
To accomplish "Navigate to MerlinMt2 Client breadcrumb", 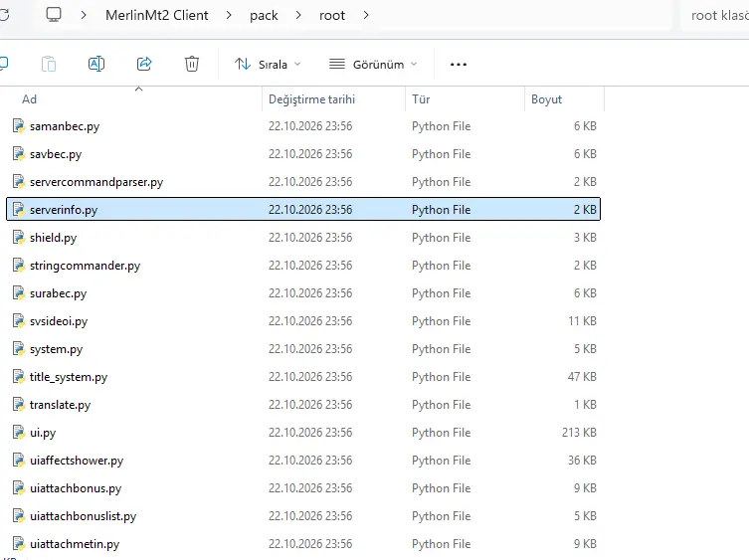I will pyautogui.click(x=157, y=15).
